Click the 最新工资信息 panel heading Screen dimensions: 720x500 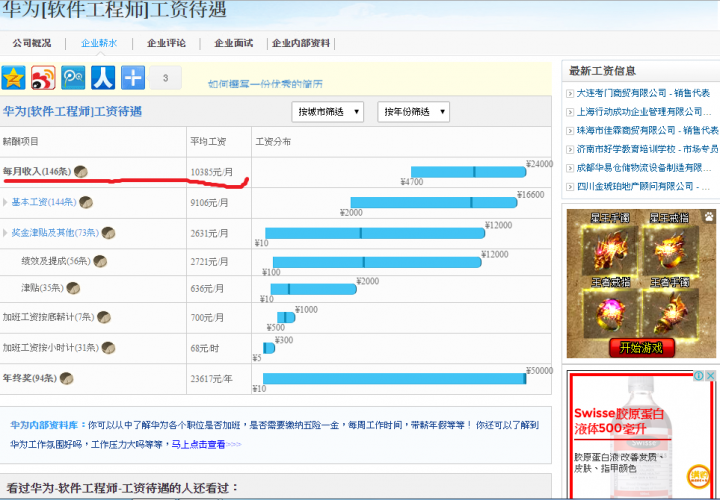602,71
